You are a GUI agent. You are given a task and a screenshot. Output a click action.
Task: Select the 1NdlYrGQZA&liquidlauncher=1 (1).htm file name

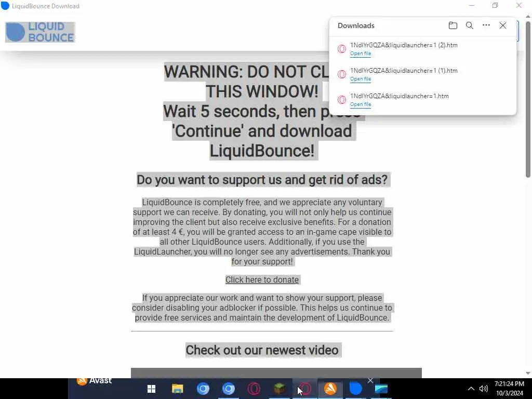404,71
